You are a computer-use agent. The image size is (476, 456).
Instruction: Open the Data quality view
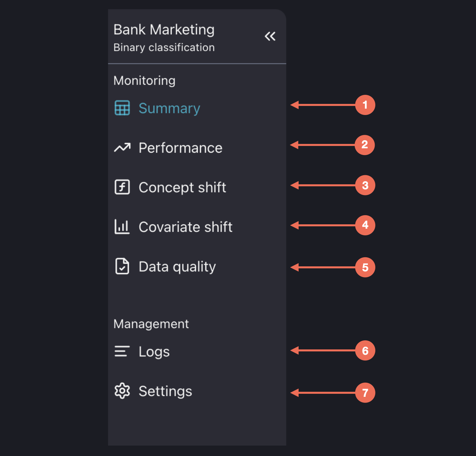coord(177,267)
